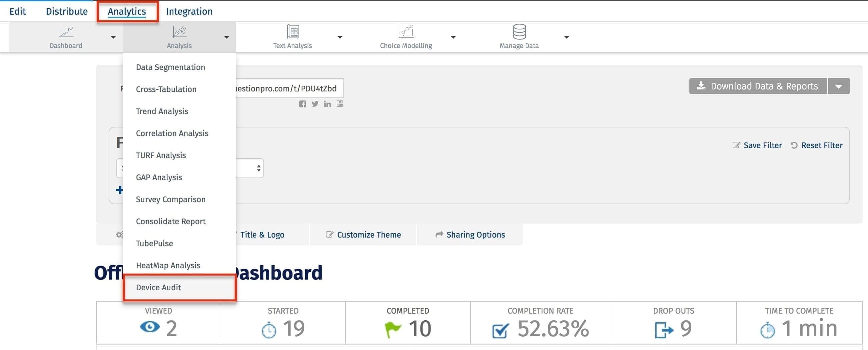This screenshot has height=350, width=868.
Task: Select the Choice Modelling icon
Action: pos(406,32)
